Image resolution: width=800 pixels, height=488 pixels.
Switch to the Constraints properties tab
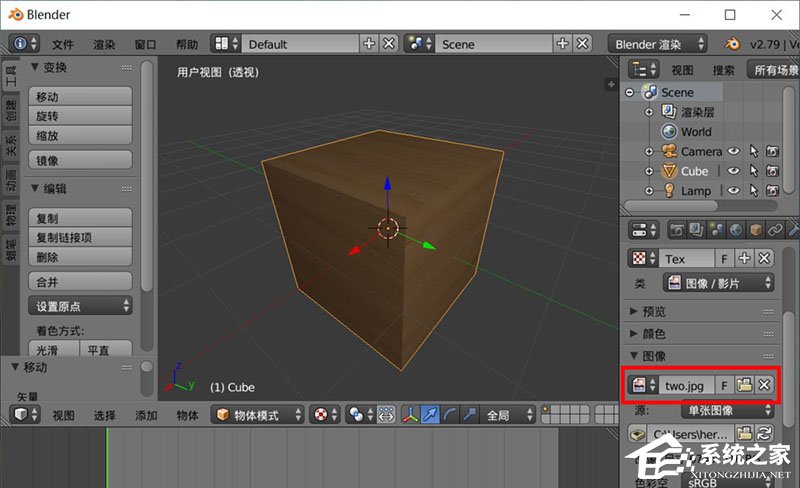click(x=774, y=230)
